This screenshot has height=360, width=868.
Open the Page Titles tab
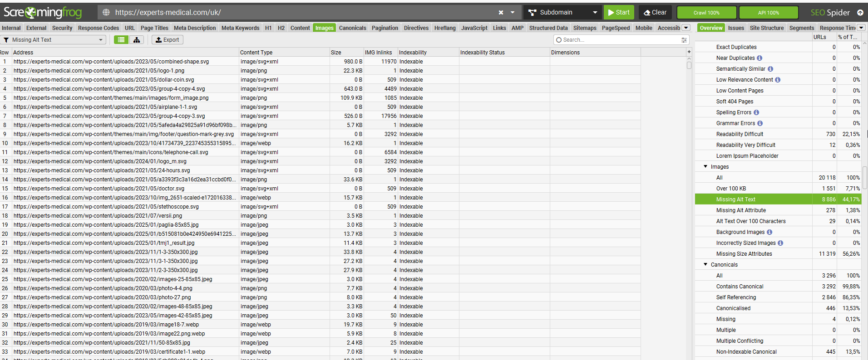(x=154, y=28)
